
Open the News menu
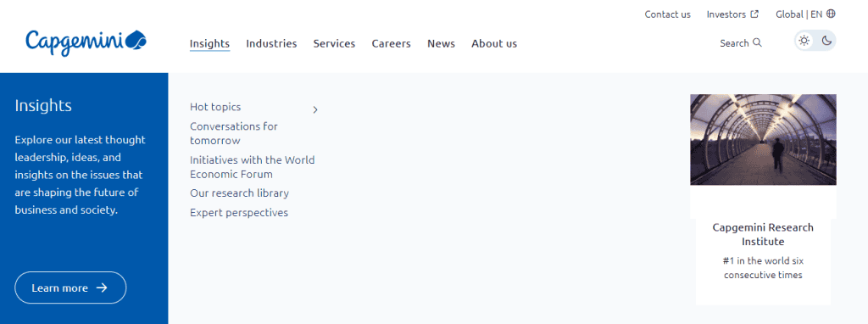tap(441, 43)
